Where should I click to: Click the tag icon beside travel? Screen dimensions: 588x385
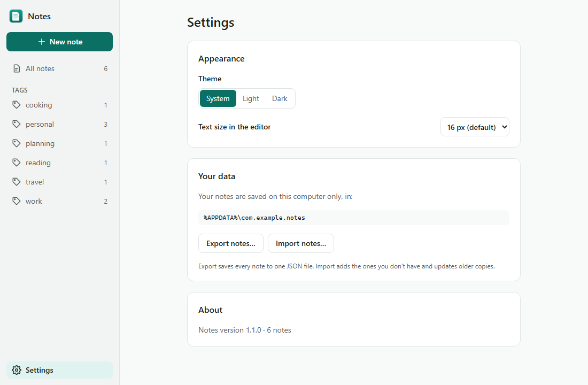16,182
